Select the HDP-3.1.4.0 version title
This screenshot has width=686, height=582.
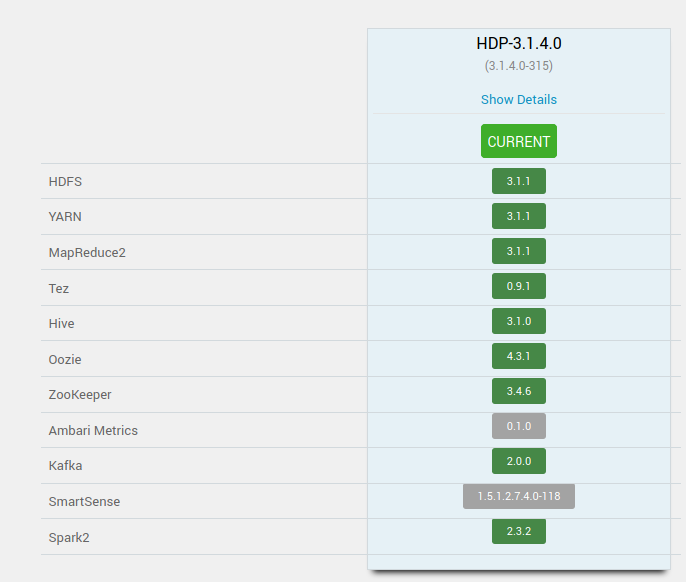[519, 43]
